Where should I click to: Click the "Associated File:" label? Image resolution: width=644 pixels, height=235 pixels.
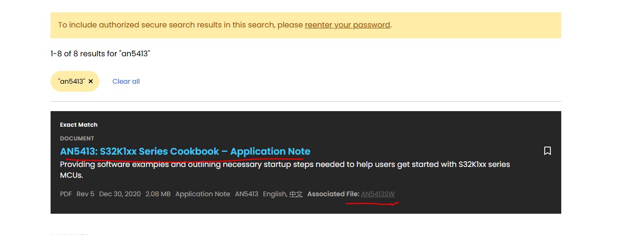pyautogui.click(x=333, y=194)
